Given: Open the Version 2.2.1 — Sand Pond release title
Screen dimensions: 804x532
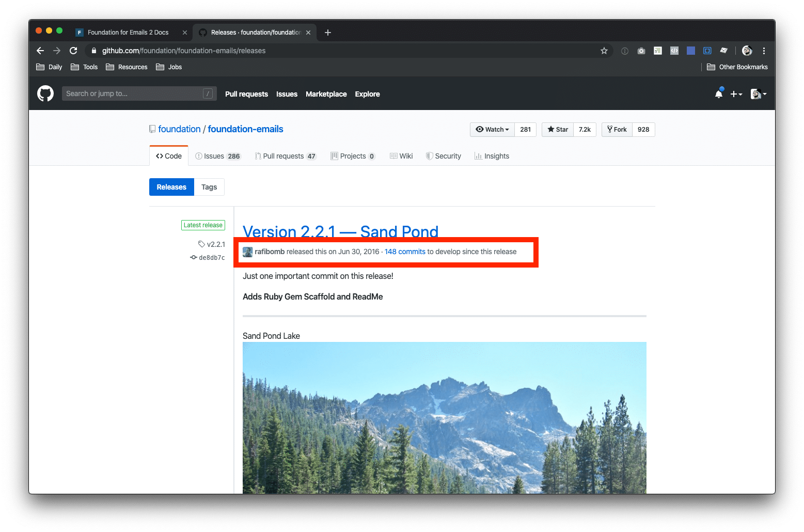Looking at the screenshot, I should pyautogui.click(x=341, y=231).
